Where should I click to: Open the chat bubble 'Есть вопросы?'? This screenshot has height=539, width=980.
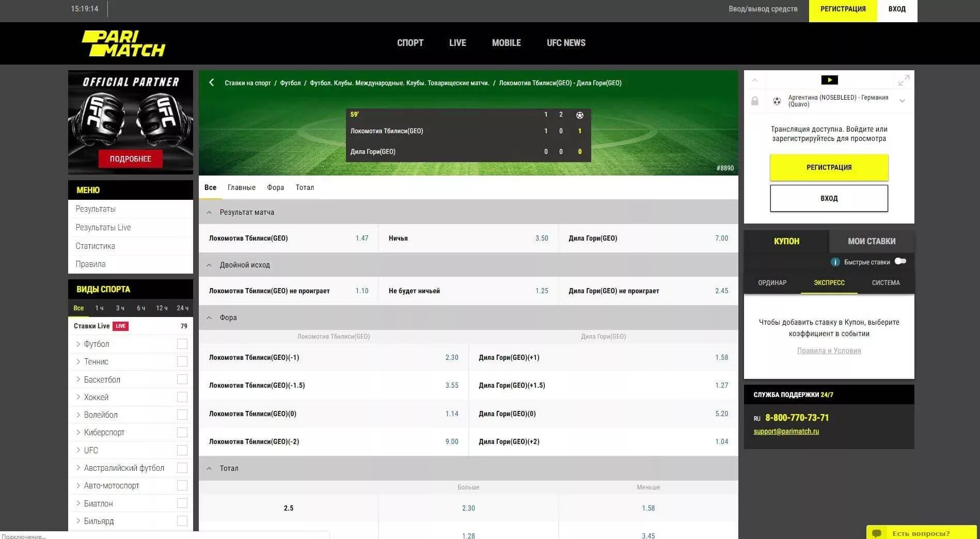[x=921, y=533]
